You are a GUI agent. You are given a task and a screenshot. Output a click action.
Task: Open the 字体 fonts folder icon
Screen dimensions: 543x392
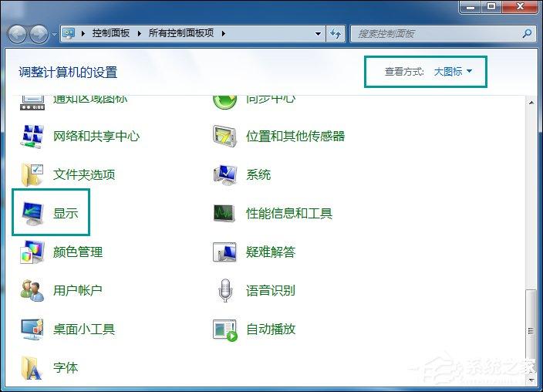click(32, 367)
